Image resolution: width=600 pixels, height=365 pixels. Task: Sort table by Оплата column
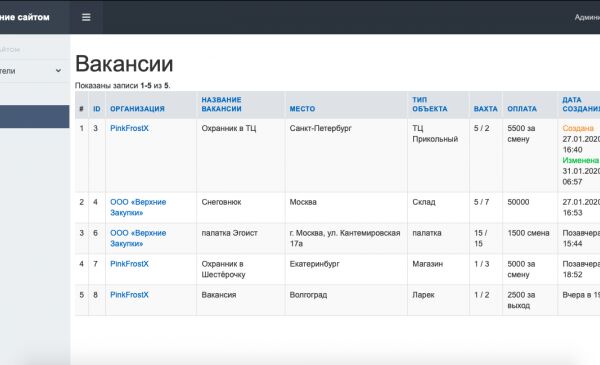tap(522, 109)
